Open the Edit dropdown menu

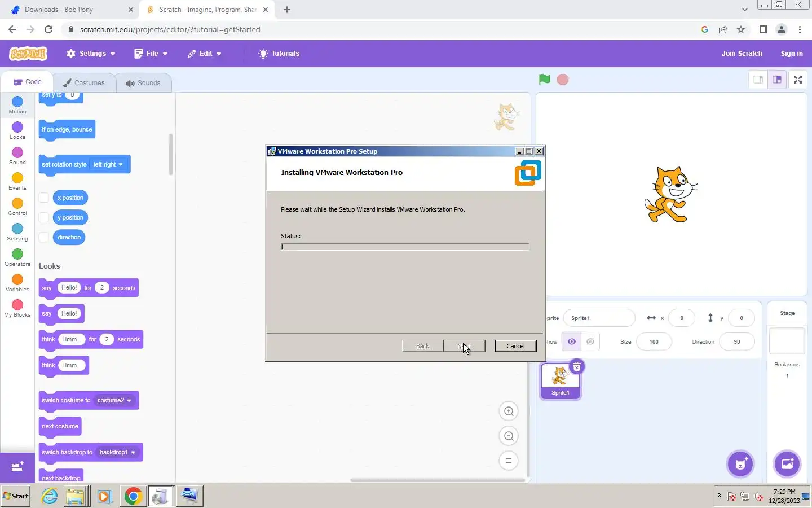pos(205,54)
